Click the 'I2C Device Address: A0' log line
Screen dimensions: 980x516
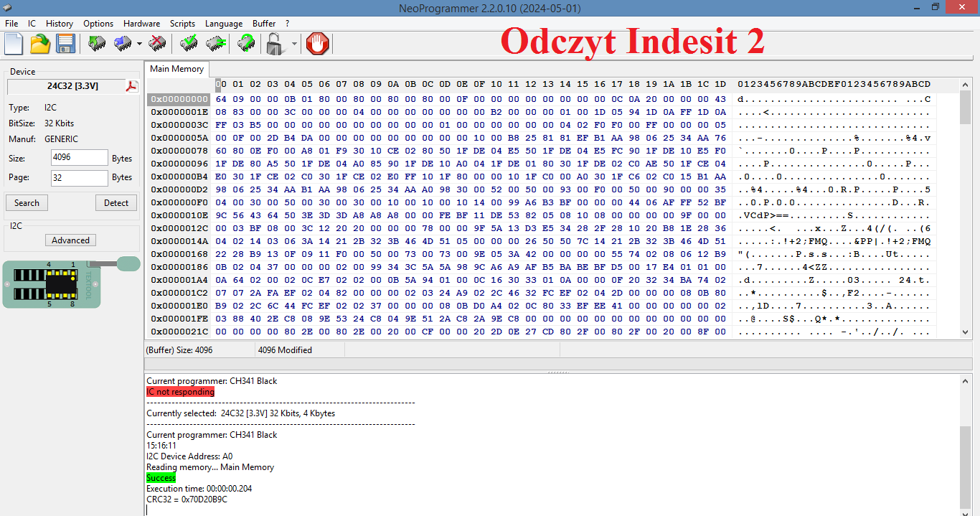(189, 456)
